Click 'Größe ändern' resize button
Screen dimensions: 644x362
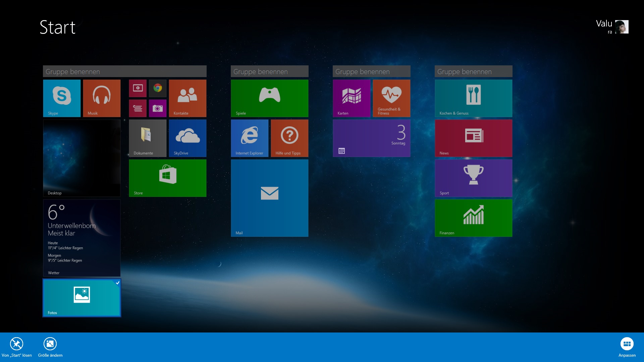coord(50,344)
